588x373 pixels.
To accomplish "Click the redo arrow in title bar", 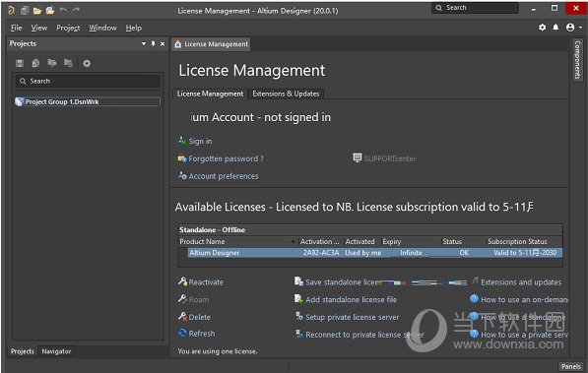I will 76,11.
